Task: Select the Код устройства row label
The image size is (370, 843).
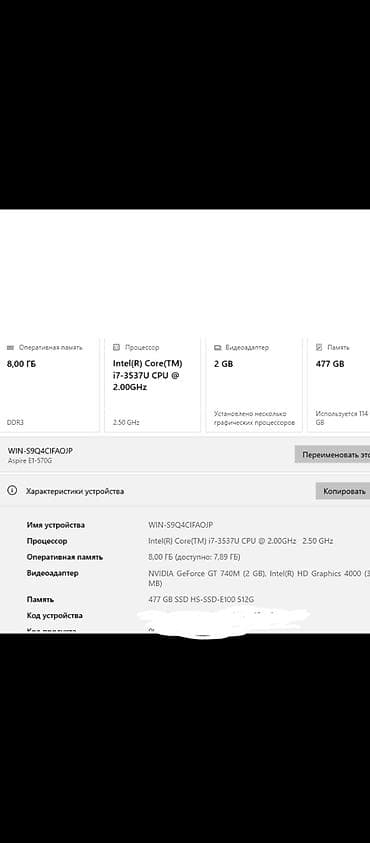Action: pyautogui.click(x=54, y=615)
